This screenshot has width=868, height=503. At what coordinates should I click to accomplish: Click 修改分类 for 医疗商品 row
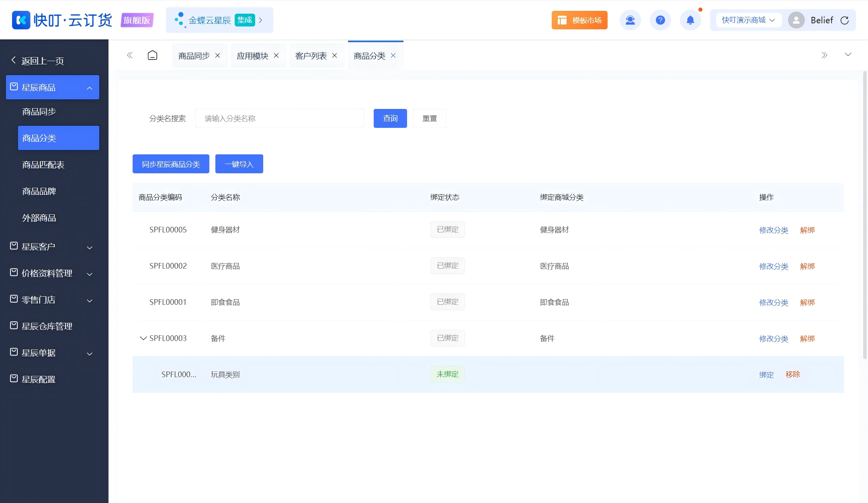[774, 266]
